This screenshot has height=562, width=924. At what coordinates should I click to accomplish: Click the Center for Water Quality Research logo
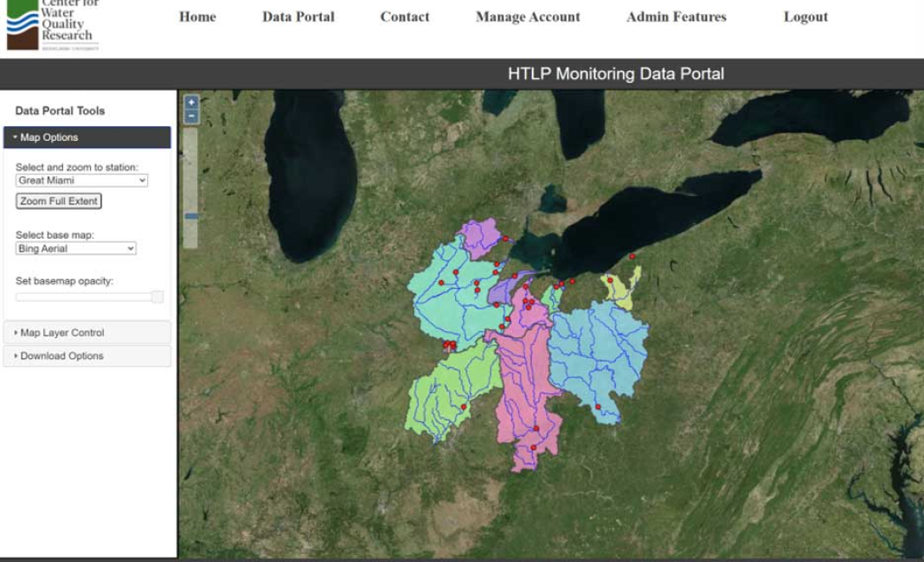point(53,26)
